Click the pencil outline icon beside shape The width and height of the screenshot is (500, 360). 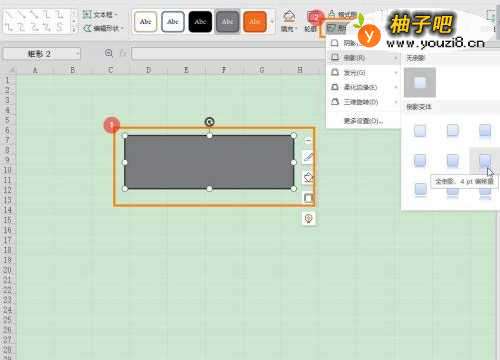point(308,157)
